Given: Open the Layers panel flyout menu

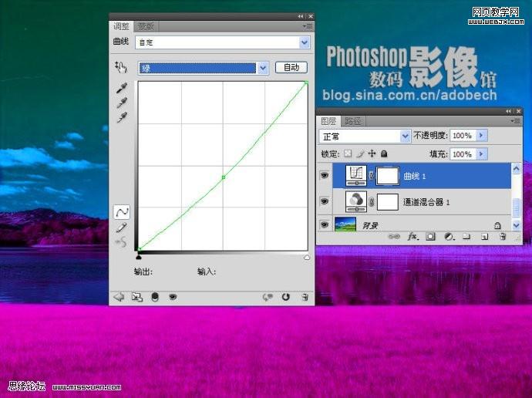Looking at the screenshot, I should pos(515,121).
